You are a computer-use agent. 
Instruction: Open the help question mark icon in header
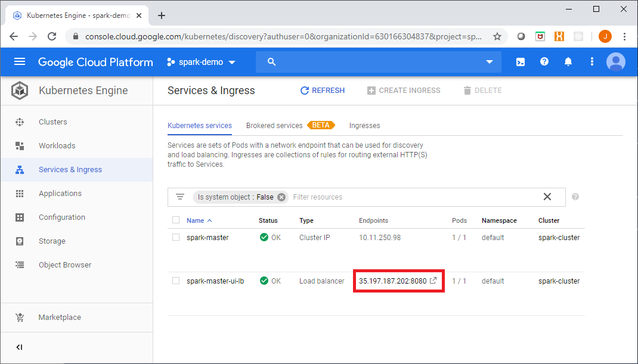pos(544,62)
